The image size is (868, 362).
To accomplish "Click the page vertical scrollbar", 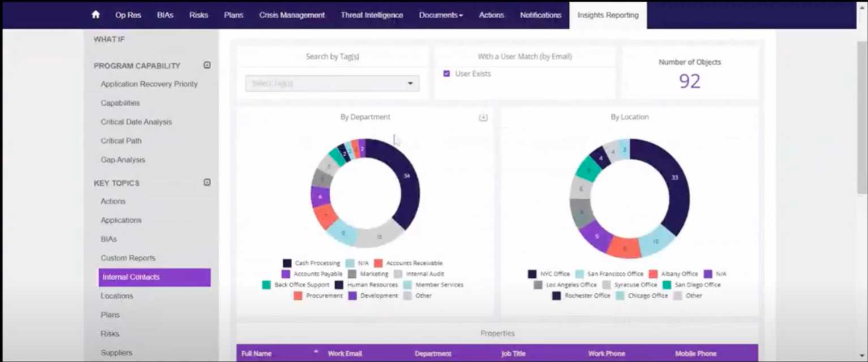I will pyautogui.click(x=862, y=114).
